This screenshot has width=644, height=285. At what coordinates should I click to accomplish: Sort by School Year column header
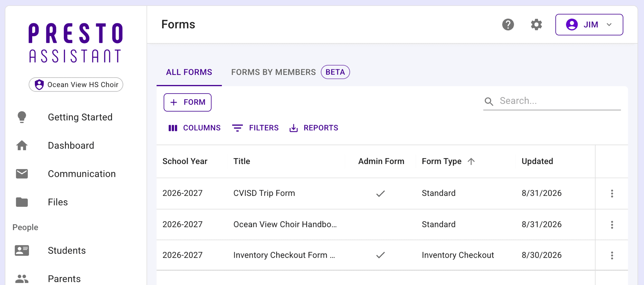pyautogui.click(x=185, y=161)
